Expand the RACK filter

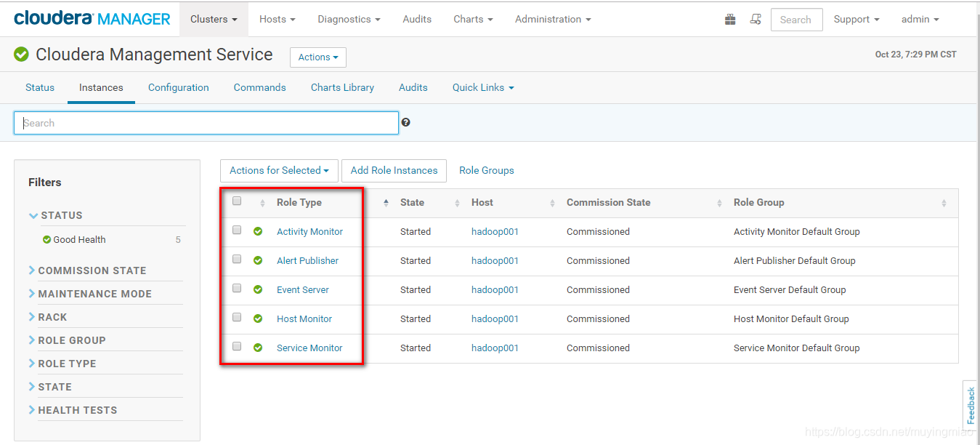coord(48,317)
